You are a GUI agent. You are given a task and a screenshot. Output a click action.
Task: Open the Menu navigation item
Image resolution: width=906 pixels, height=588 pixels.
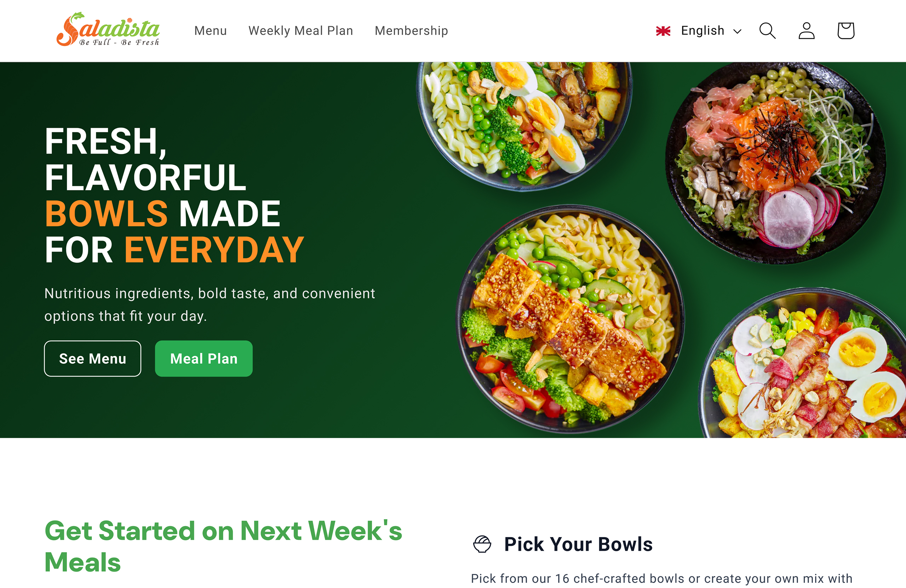pyautogui.click(x=211, y=31)
